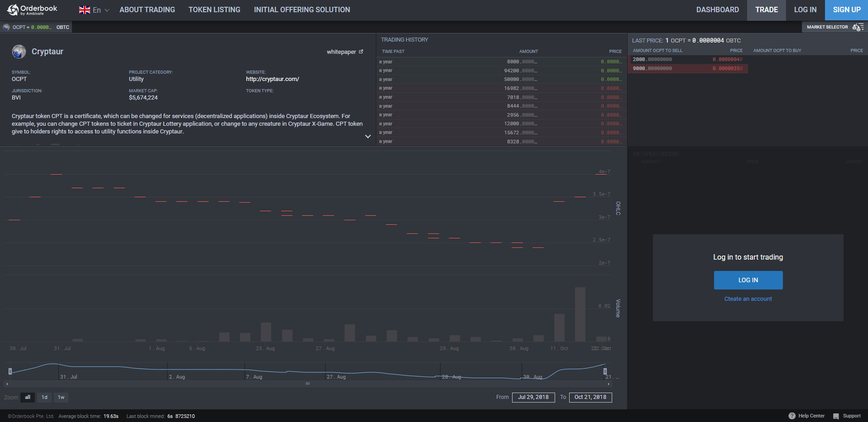Click the Help Center question mark icon

pyautogui.click(x=792, y=416)
